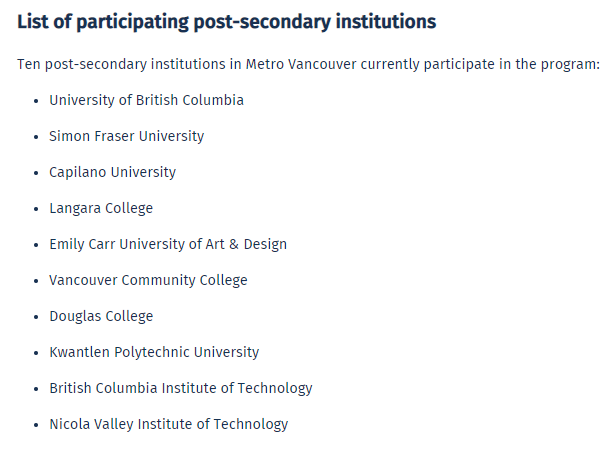Choose Capilano University in the list
This screenshot has width=604, height=458.
pyautogui.click(x=112, y=172)
